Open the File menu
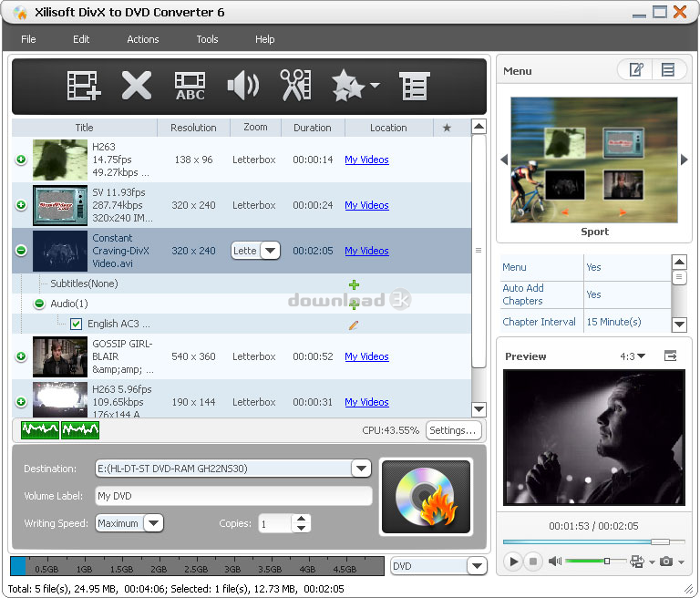This screenshot has width=700, height=598. (28, 39)
